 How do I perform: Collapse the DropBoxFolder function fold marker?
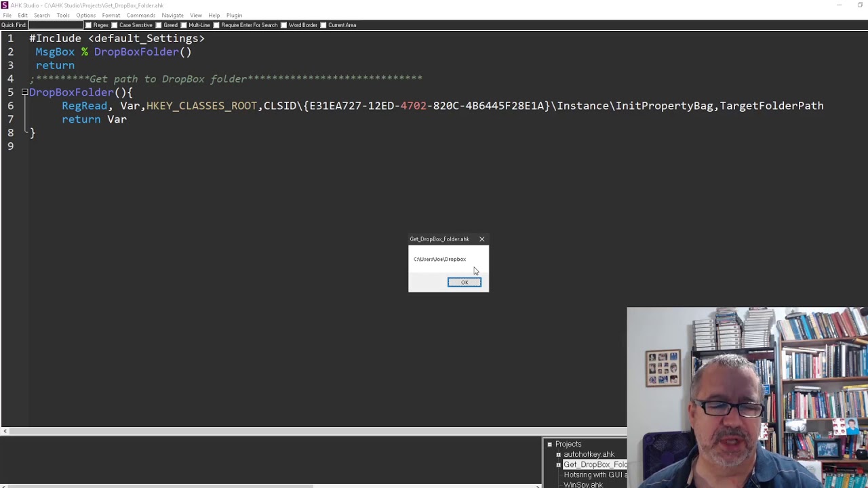24,92
